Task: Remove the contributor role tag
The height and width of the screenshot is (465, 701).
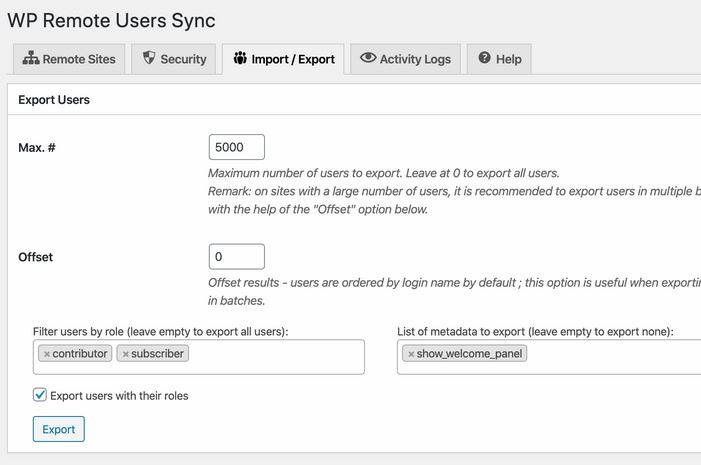Action: coord(46,354)
